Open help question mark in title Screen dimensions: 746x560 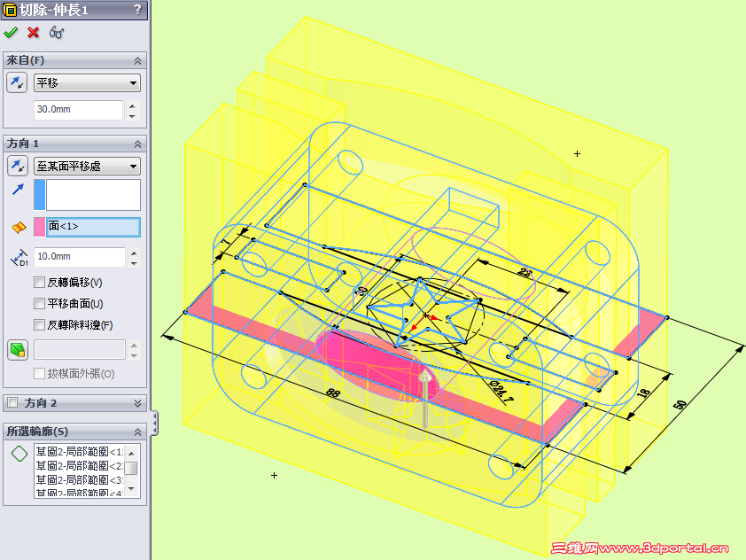[x=137, y=10]
